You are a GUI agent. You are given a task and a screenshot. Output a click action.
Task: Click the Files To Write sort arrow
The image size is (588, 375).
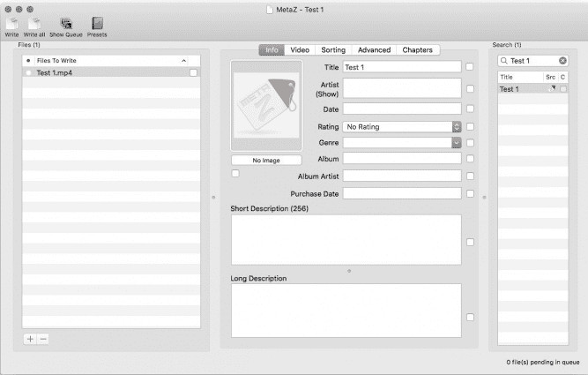tap(183, 61)
